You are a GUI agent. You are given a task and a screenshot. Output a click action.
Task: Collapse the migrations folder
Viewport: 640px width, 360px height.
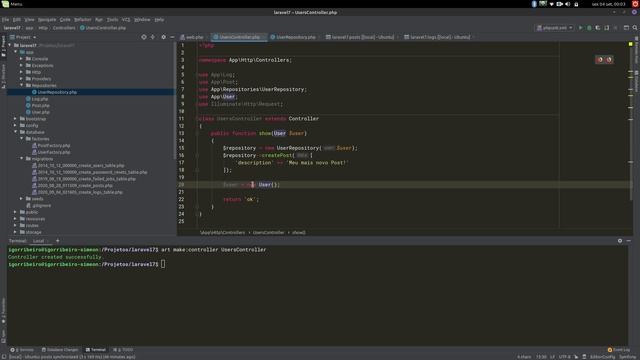coord(21,159)
